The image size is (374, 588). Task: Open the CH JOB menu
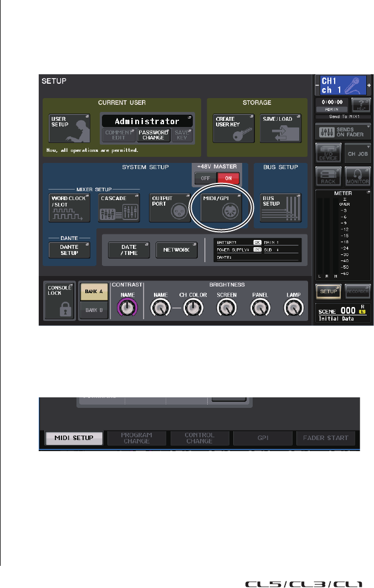tap(358, 153)
